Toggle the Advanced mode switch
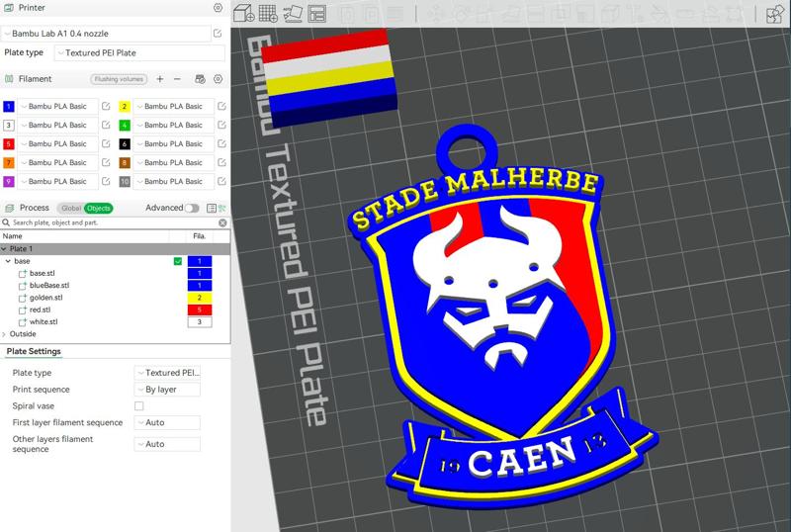The image size is (791, 532). [192, 208]
